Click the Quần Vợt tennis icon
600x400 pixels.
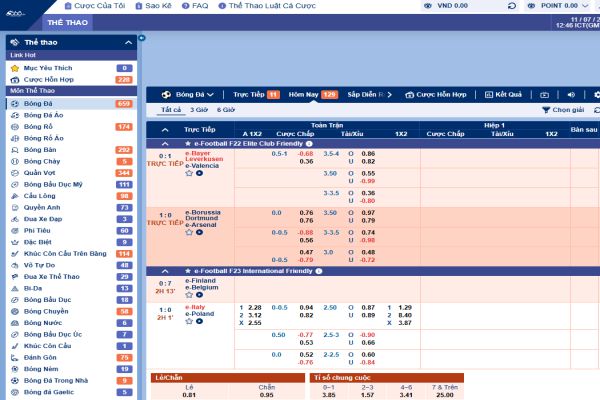[x=12, y=172]
